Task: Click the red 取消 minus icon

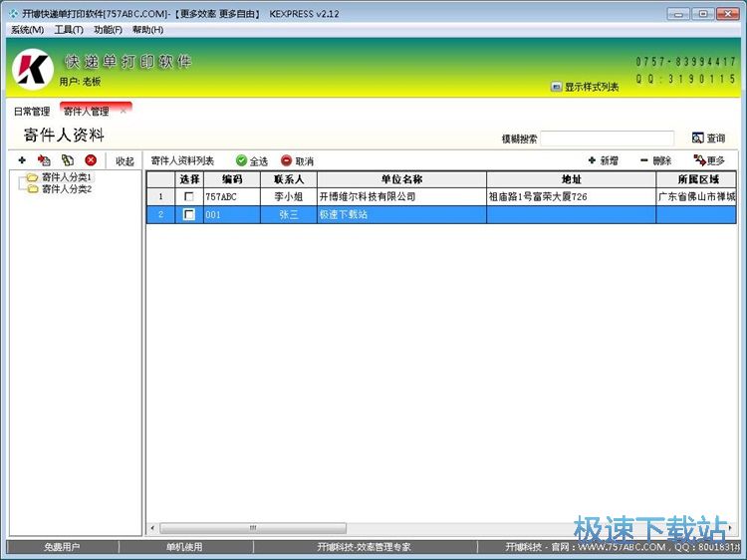Action: tap(286, 160)
